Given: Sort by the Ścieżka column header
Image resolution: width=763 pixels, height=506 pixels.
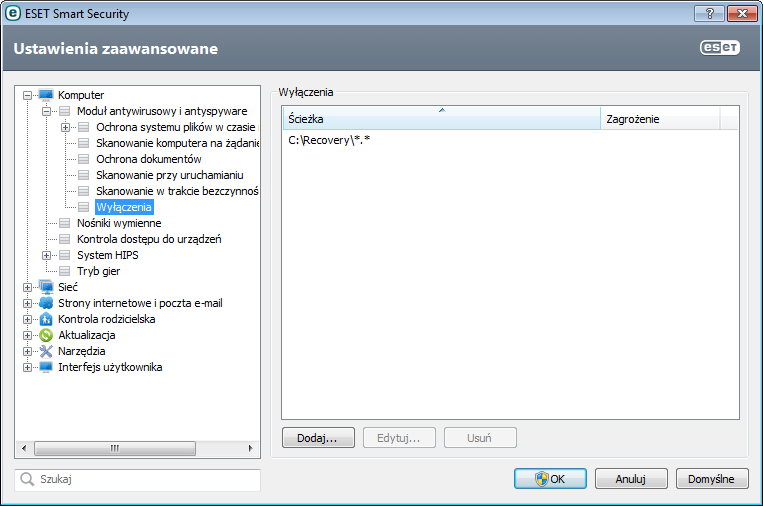Looking at the screenshot, I should coord(441,119).
